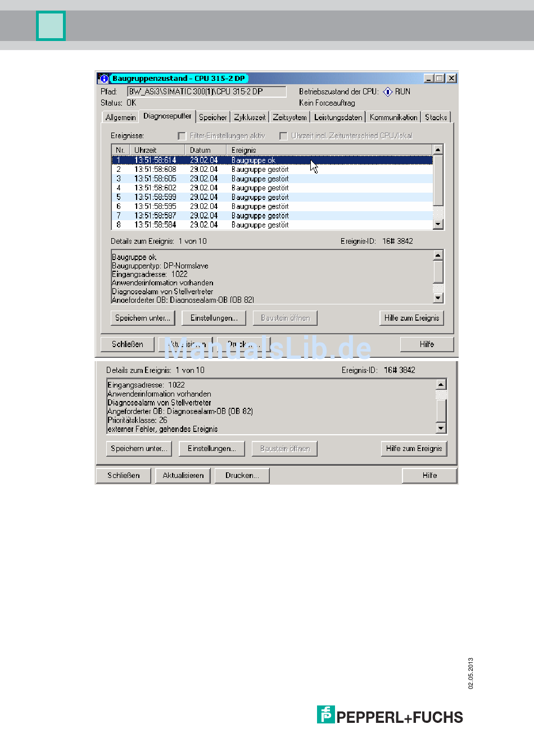The height and width of the screenshot is (756, 534).
Task: Select the Diagnosepuffer tab
Action: 168,116
